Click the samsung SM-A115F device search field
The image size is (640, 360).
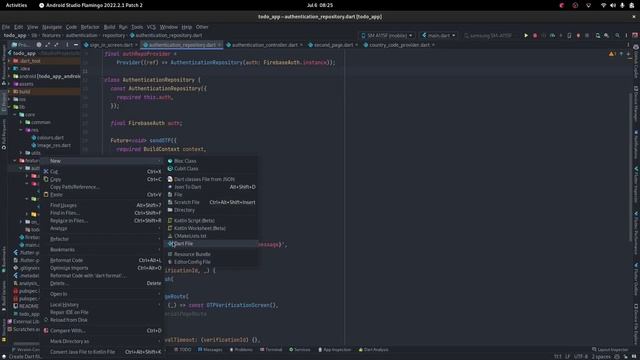pos(490,36)
